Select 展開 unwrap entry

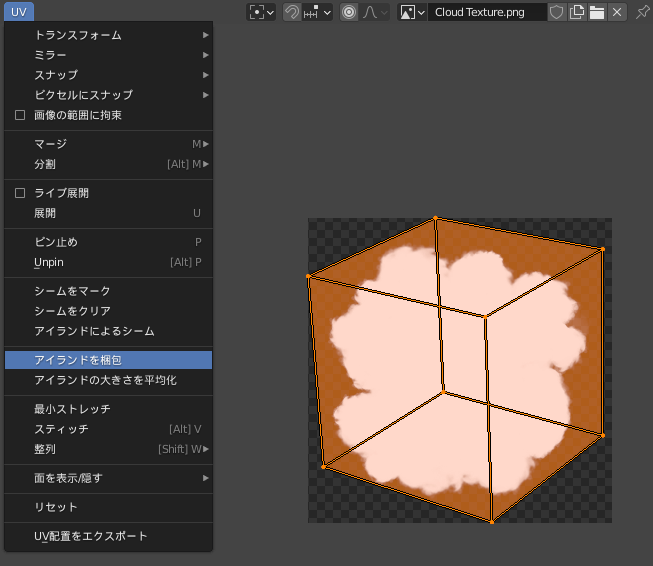[x=108, y=213]
